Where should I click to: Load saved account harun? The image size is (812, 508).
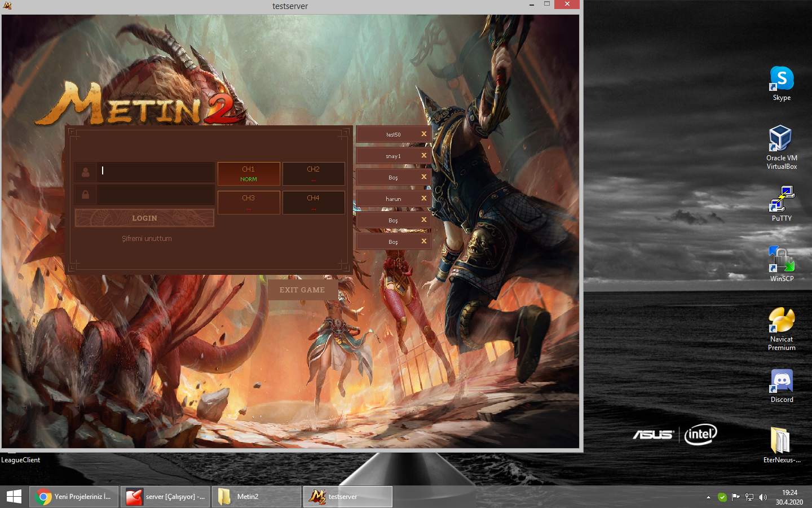[x=393, y=199]
